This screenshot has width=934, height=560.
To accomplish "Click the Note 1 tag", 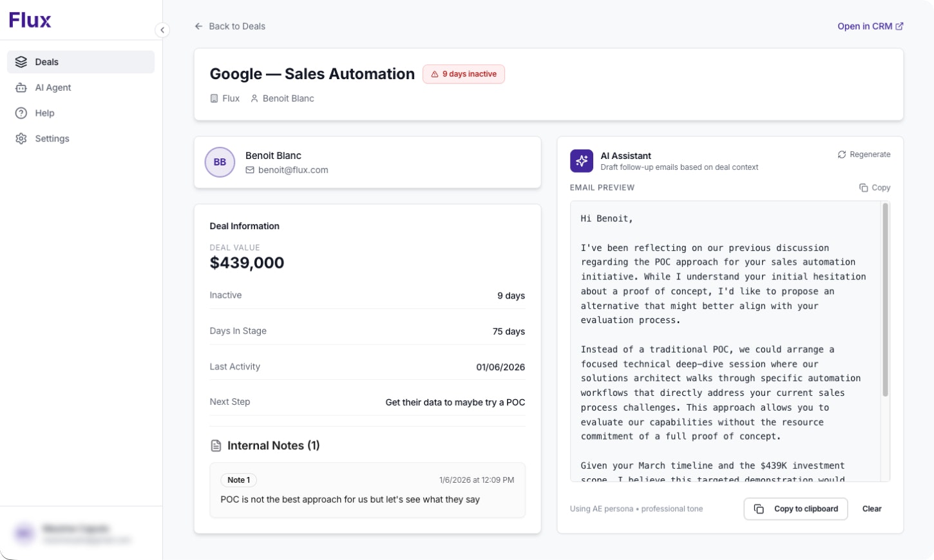I will 239,480.
